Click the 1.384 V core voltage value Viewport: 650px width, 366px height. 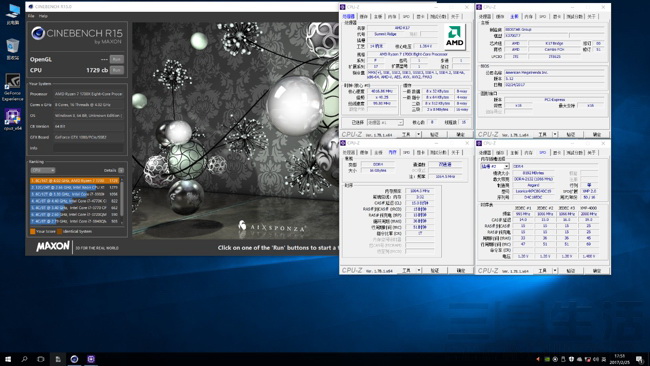pyautogui.click(x=426, y=46)
